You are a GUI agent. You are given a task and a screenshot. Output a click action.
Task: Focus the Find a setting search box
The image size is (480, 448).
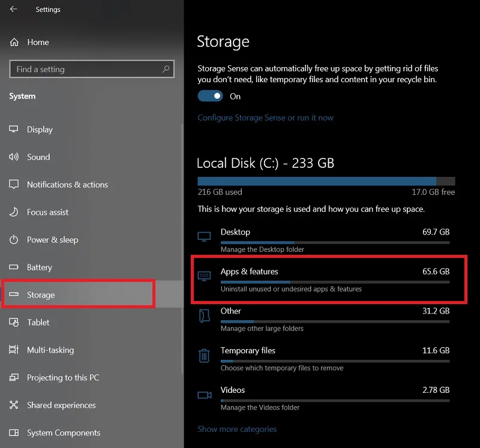[92, 69]
